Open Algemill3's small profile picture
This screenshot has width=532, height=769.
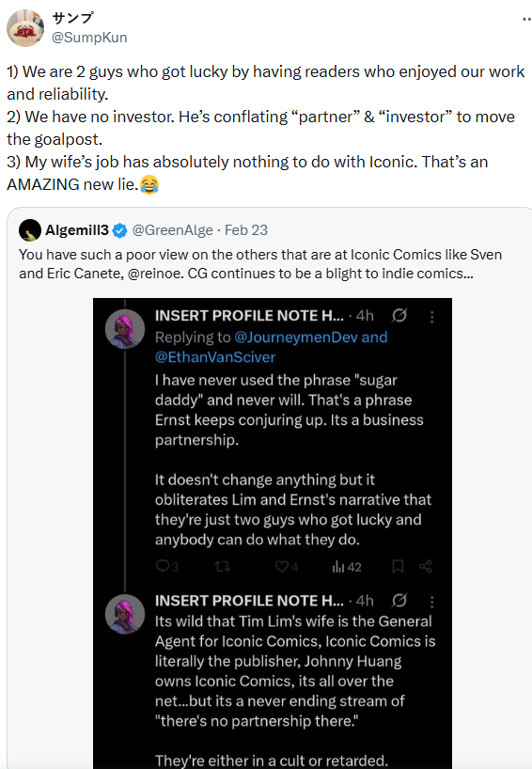29,230
